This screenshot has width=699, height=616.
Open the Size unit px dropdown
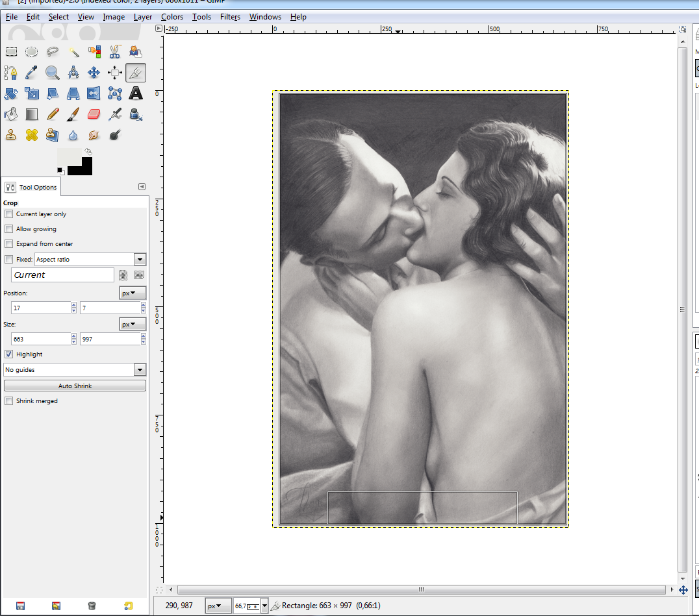pyautogui.click(x=133, y=325)
